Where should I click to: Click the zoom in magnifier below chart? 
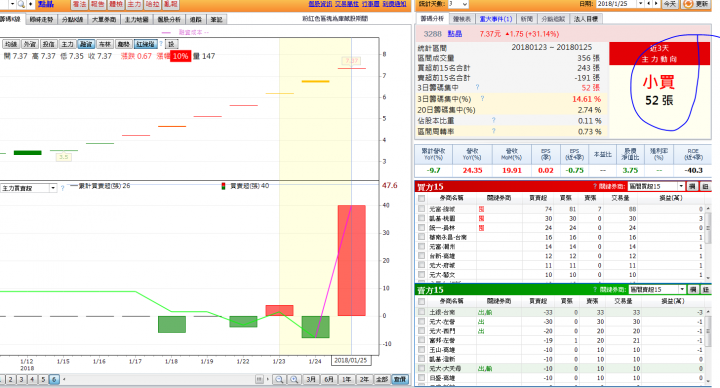click(x=294, y=379)
